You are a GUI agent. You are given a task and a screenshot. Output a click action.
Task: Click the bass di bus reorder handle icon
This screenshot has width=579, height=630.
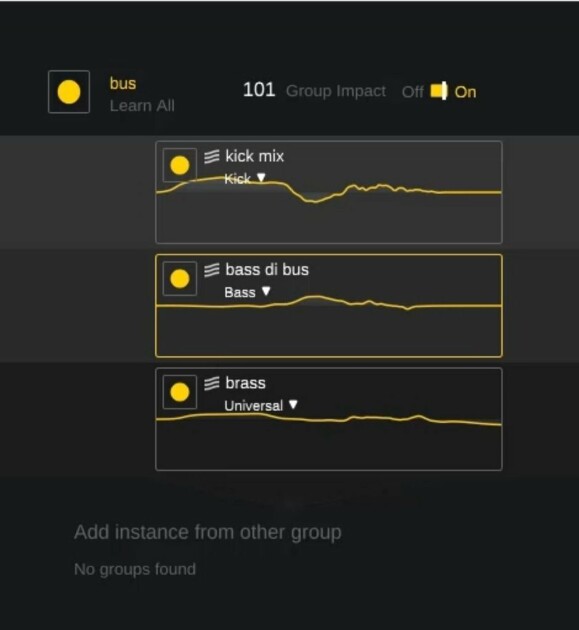coord(212,270)
